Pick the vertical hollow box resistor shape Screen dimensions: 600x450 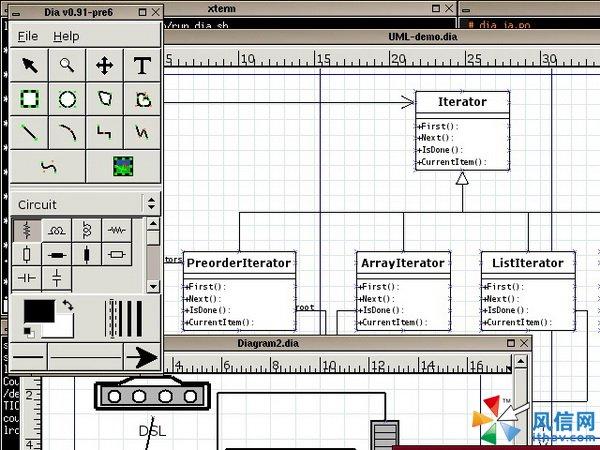pos(26,254)
